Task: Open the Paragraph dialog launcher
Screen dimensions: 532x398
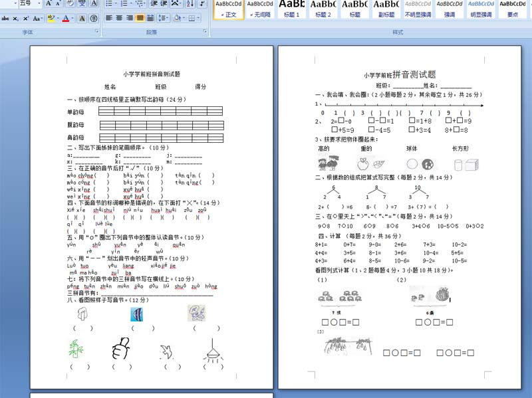Action: [205, 31]
